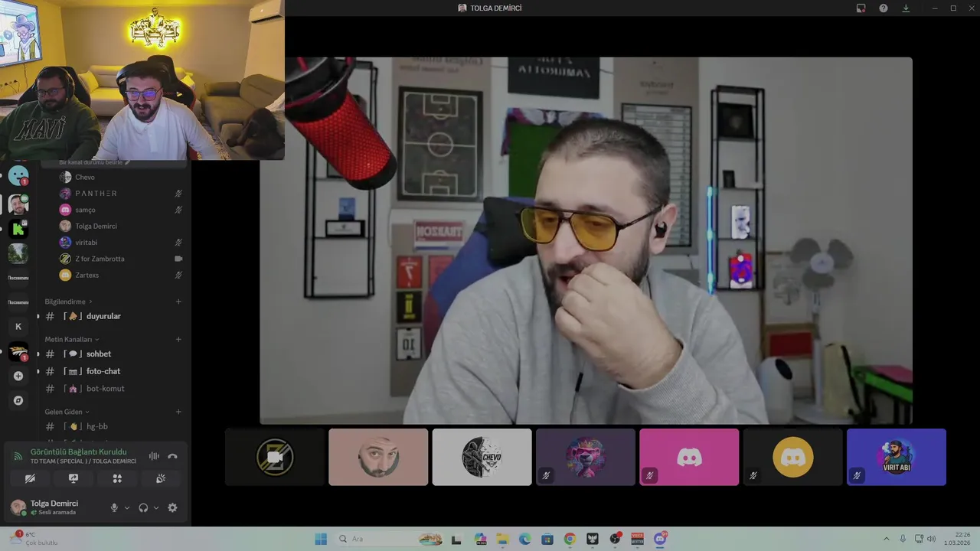Show hidden system tray icons
Image resolution: width=980 pixels, height=551 pixels.
[887, 539]
